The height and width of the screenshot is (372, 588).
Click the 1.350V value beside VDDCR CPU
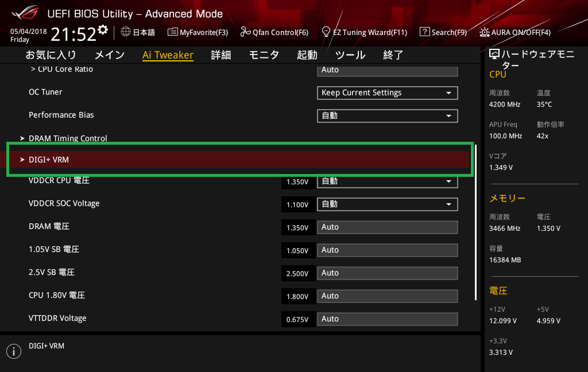point(298,182)
